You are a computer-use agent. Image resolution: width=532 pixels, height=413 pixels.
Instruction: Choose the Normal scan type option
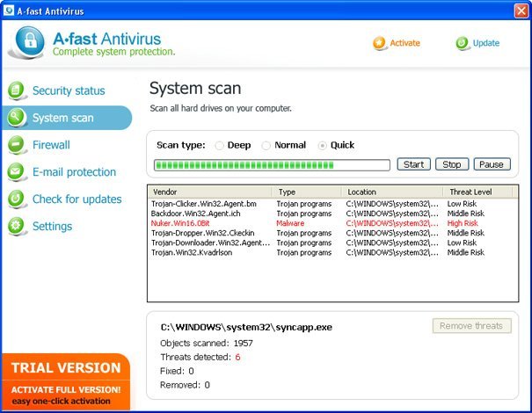(x=266, y=146)
